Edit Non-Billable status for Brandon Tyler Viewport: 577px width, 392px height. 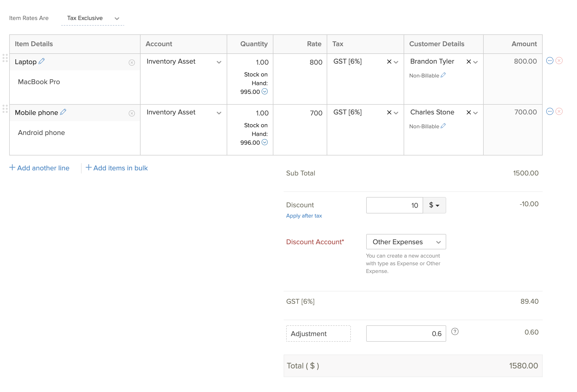tap(443, 75)
